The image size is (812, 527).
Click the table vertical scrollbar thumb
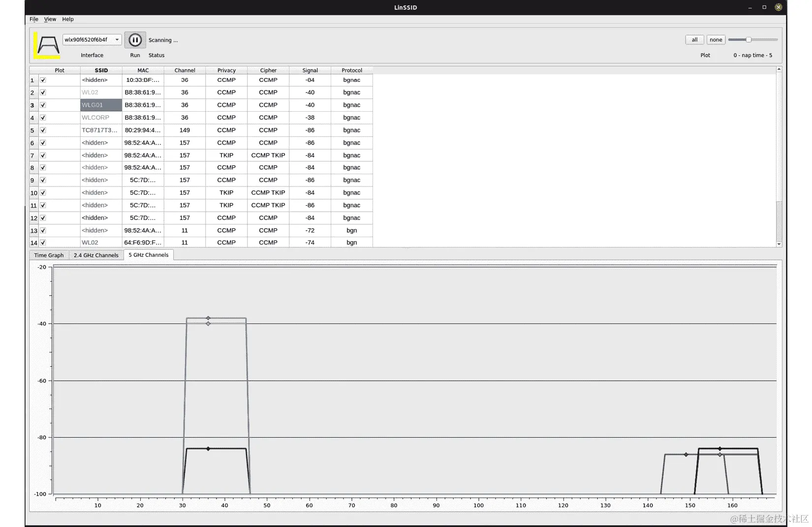(x=779, y=221)
